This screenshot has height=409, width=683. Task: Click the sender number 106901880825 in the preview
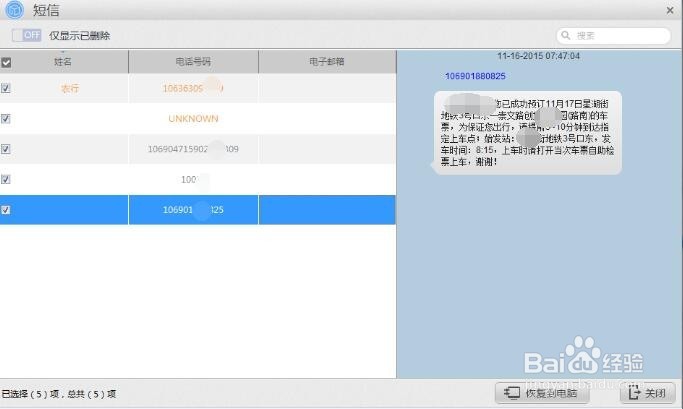(x=475, y=76)
